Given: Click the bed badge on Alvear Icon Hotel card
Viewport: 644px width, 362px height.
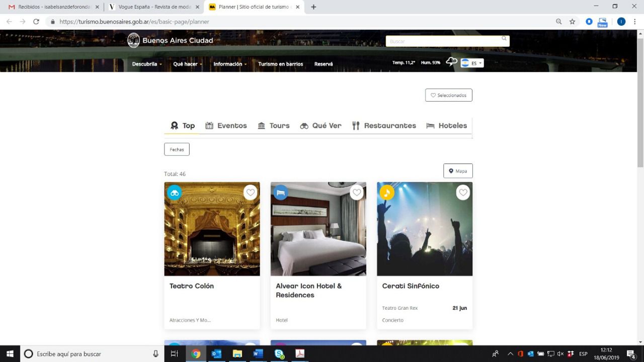Looking at the screenshot, I should click(281, 193).
